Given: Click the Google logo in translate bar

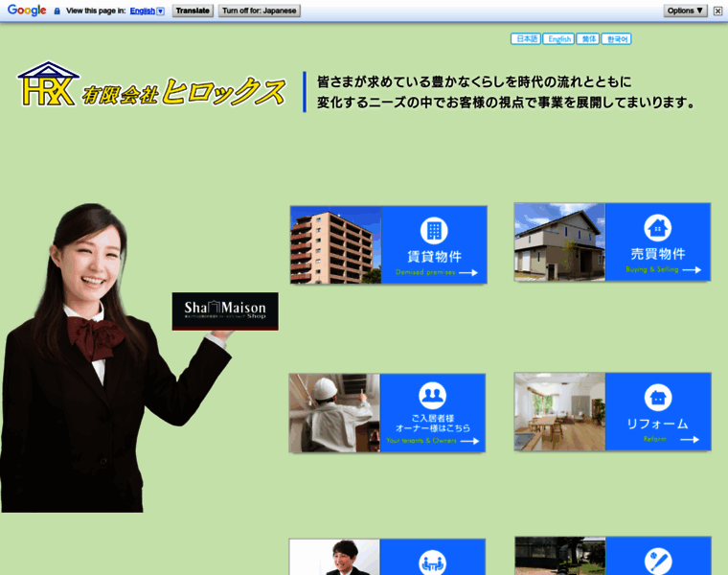Looking at the screenshot, I should tap(27, 11).
